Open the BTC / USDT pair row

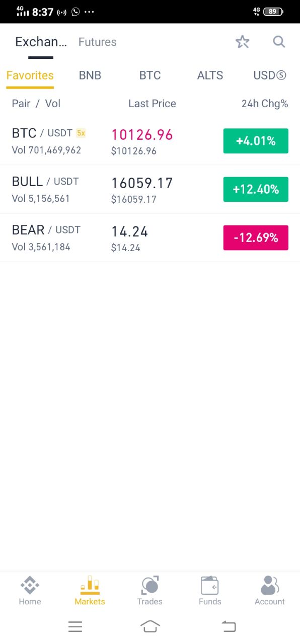(x=150, y=141)
